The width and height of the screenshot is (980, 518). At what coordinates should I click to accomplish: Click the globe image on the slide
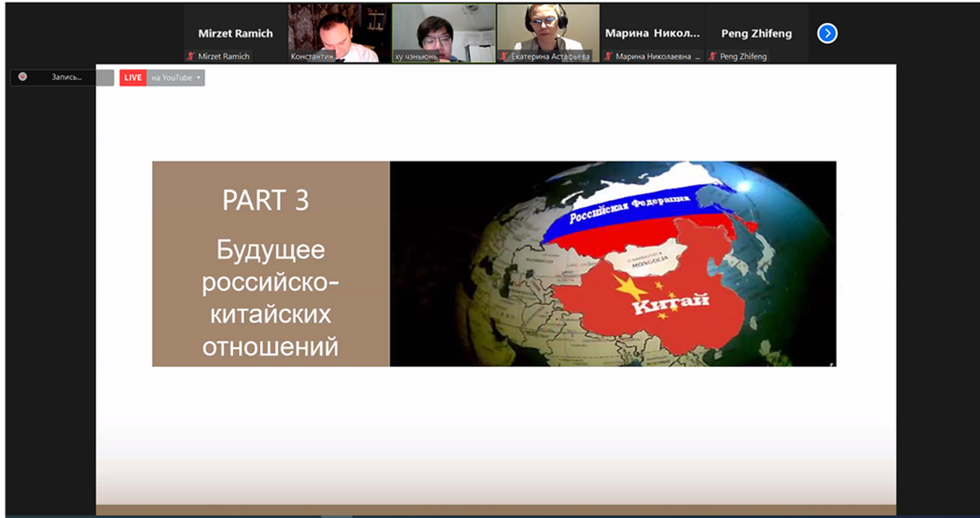pyautogui.click(x=613, y=264)
